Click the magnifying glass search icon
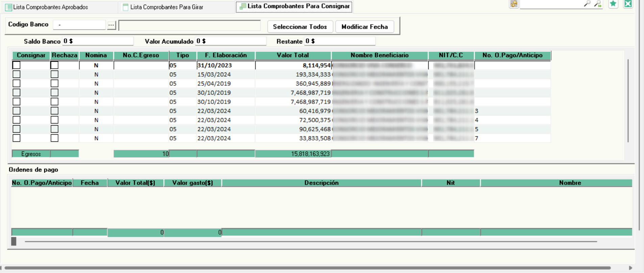This screenshot has width=644, height=273. [x=587, y=4]
